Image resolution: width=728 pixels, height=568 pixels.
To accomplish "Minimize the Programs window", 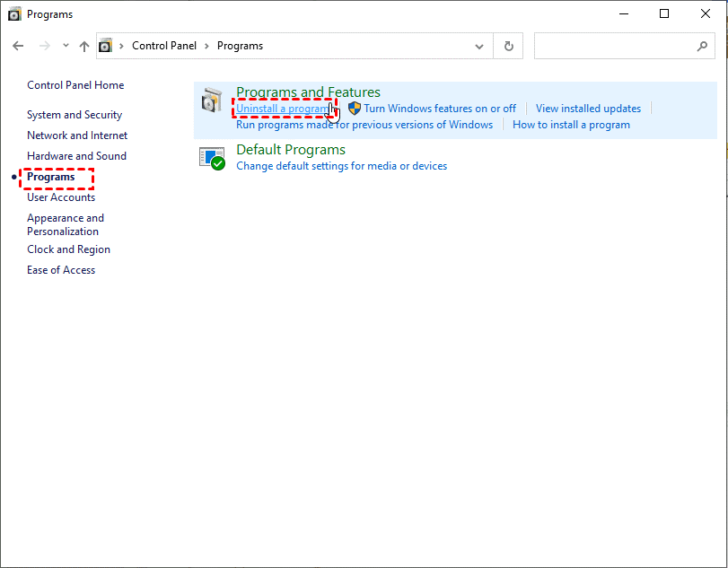I will (624, 14).
